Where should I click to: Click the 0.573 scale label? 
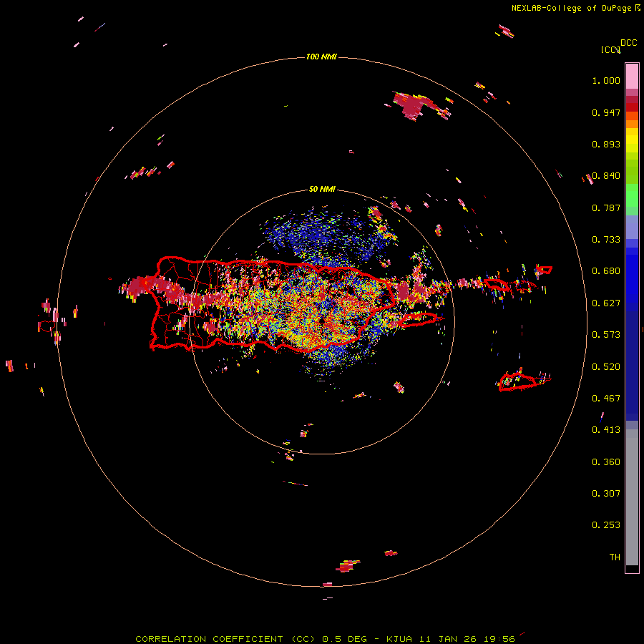point(606,335)
